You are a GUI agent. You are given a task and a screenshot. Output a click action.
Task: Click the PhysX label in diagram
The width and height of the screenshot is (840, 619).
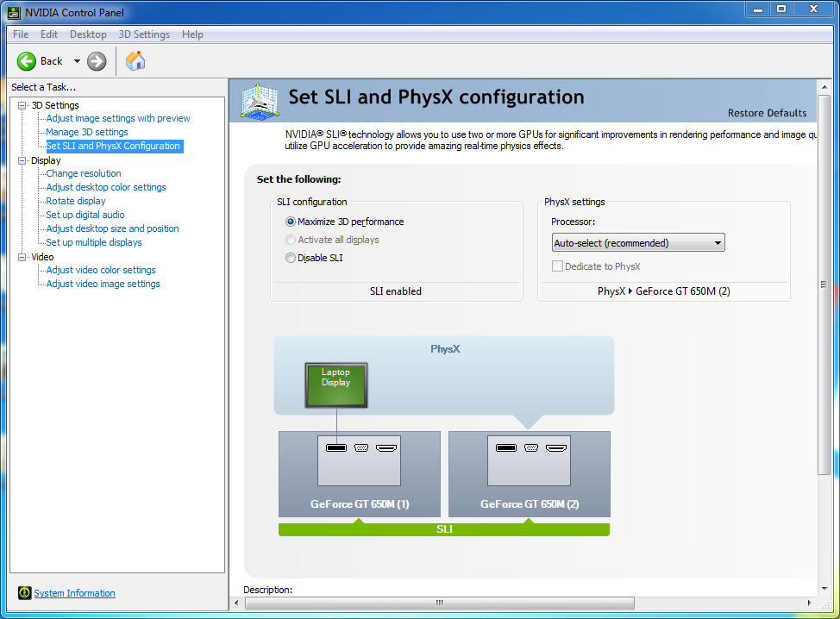[x=445, y=349]
